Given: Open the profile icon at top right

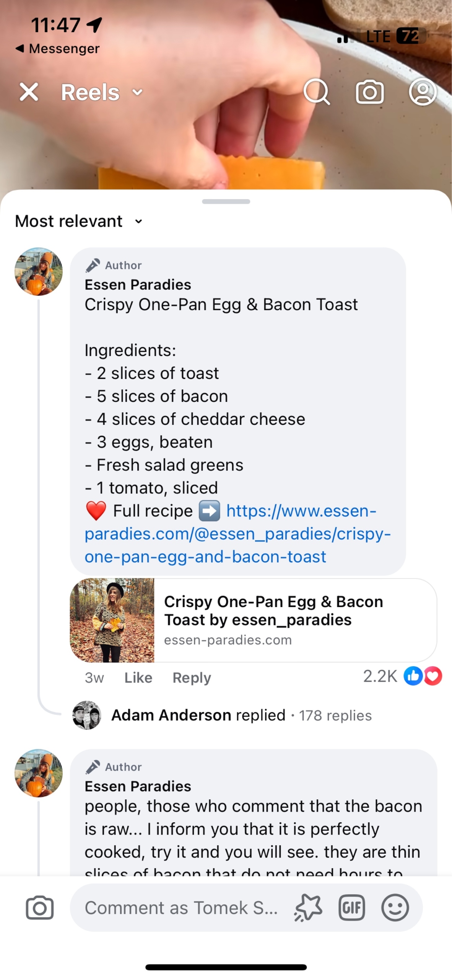Looking at the screenshot, I should 423,92.
